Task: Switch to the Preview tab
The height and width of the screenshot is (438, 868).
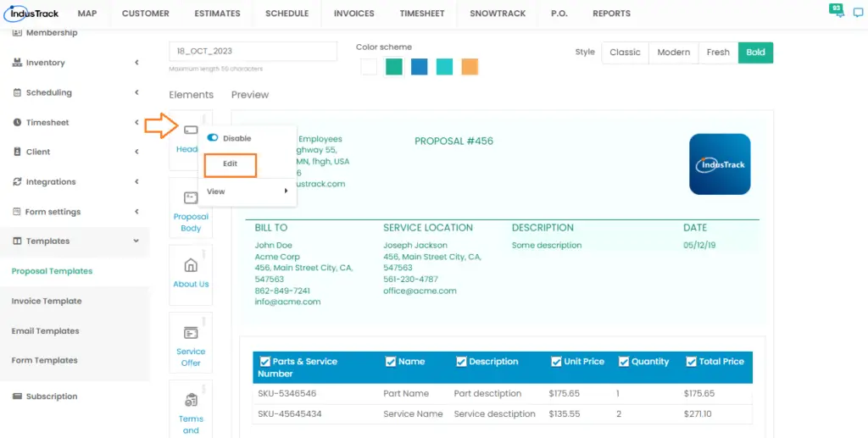Action: tap(250, 95)
